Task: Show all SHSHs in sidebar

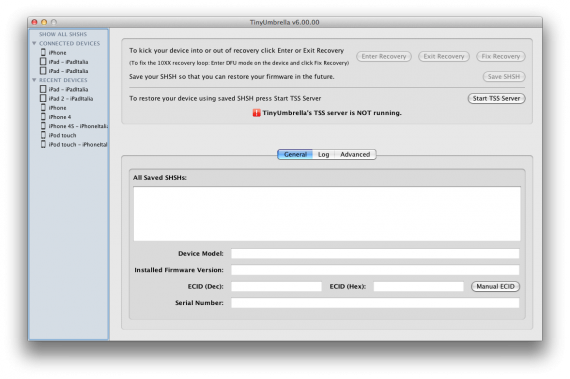Action: [63, 34]
